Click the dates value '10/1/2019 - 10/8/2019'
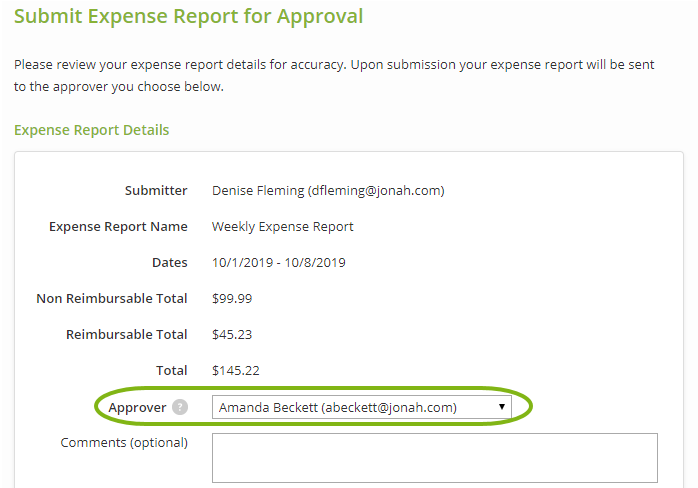This screenshot has height=488, width=698. pos(279,263)
